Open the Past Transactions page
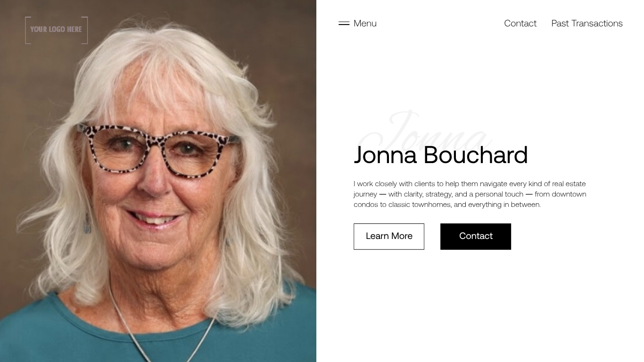This screenshot has height=362, width=644. click(x=587, y=23)
